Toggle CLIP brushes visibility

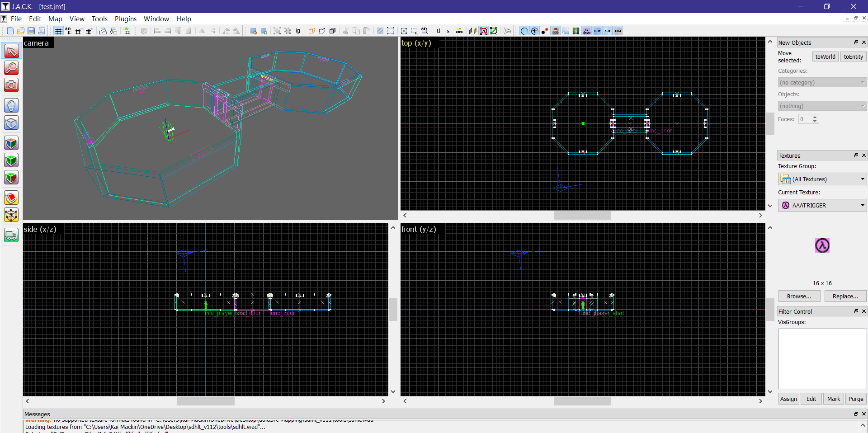608,31
